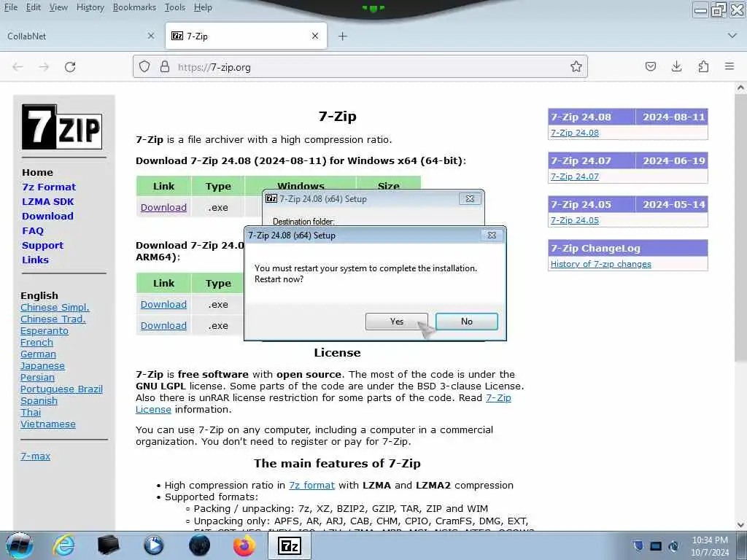Open the Tools menu
This screenshot has width=747, height=560.
click(x=175, y=7)
